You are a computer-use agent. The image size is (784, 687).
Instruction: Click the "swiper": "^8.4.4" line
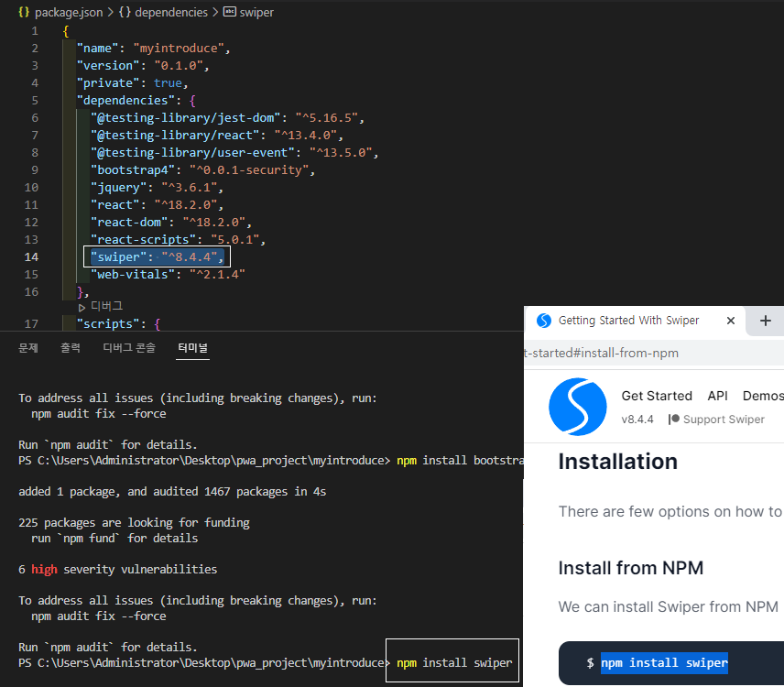click(x=157, y=257)
